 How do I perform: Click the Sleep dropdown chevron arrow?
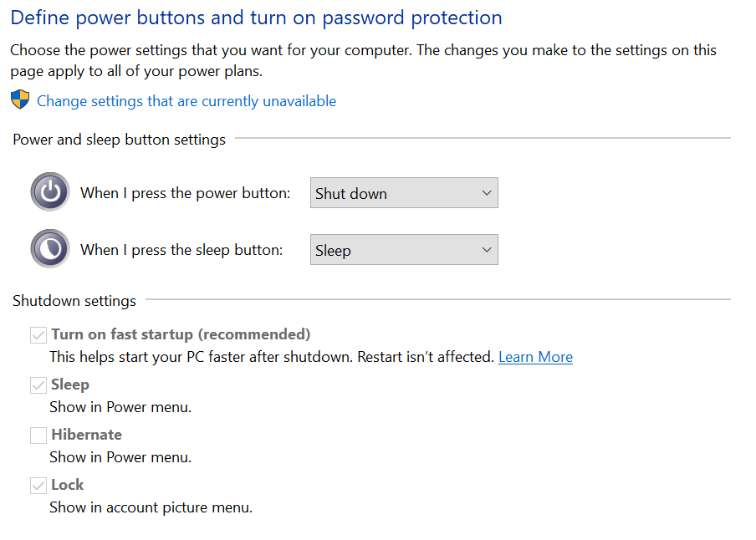point(487,250)
